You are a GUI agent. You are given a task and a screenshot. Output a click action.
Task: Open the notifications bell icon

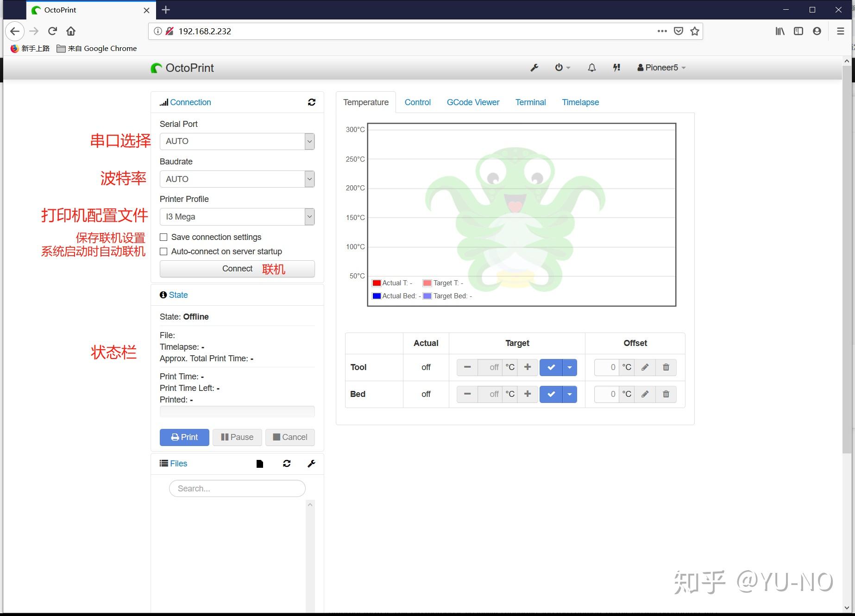coord(591,68)
